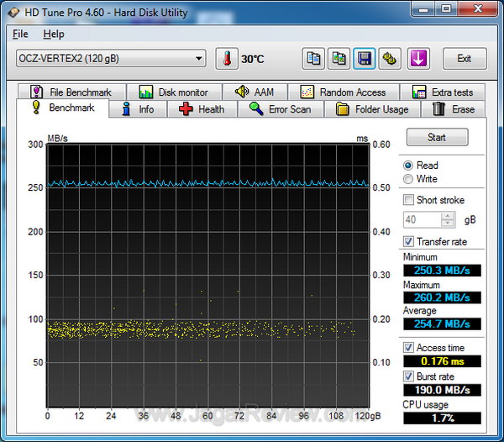Select the Write radio button
504x442 pixels.
click(x=409, y=179)
